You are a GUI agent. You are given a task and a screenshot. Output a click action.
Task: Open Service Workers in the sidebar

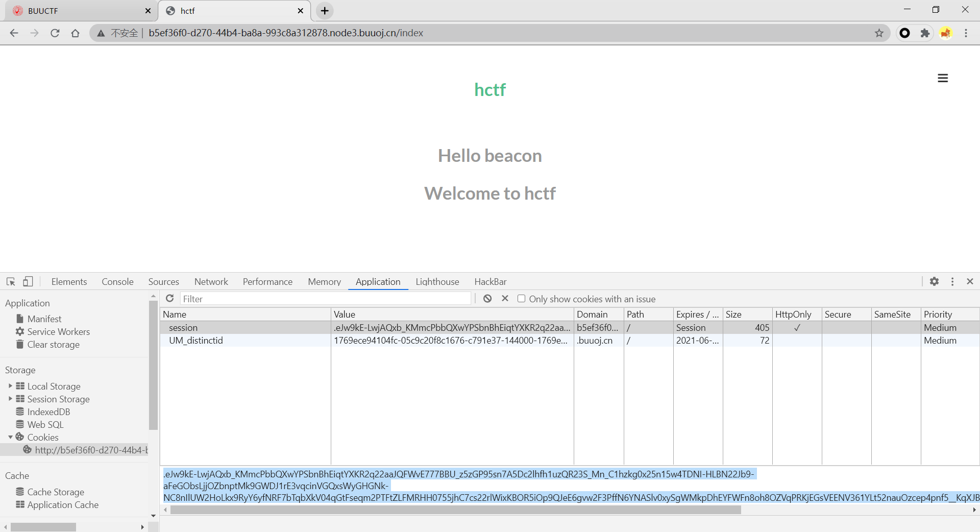point(58,331)
